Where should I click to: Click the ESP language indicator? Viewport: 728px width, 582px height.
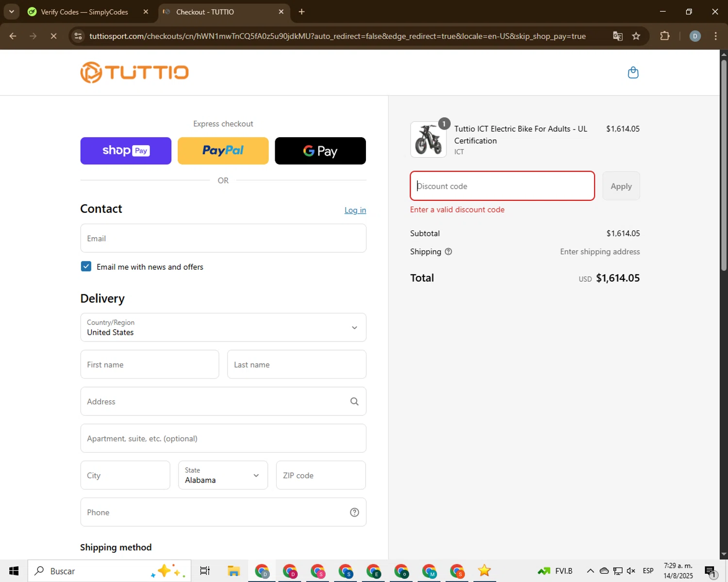point(648,571)
